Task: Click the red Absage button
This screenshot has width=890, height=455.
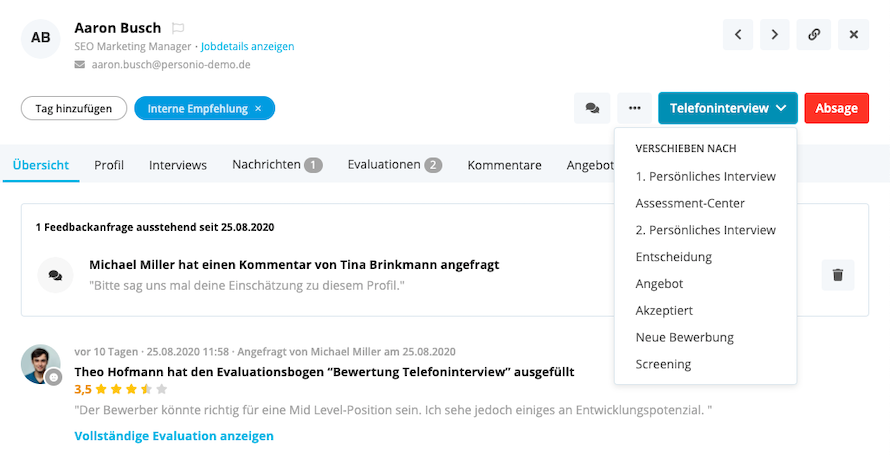Action: [x=836, y=108]
